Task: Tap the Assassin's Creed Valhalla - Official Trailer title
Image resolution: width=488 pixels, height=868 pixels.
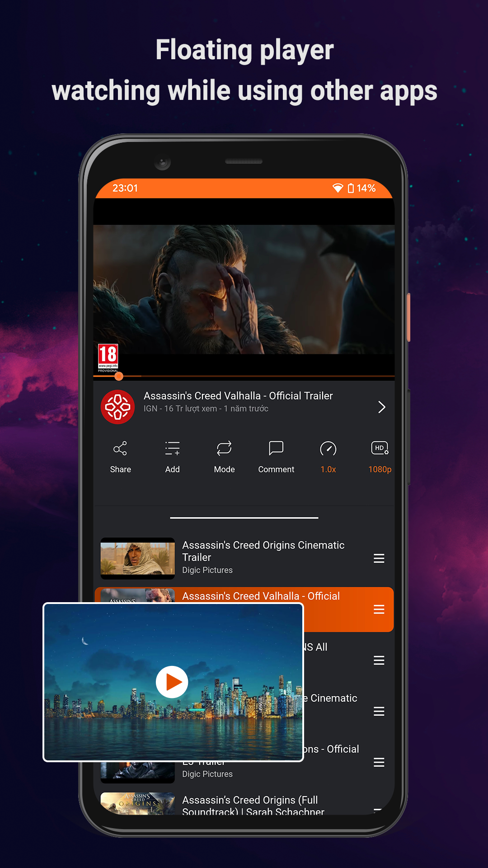Action: (238, 396)
